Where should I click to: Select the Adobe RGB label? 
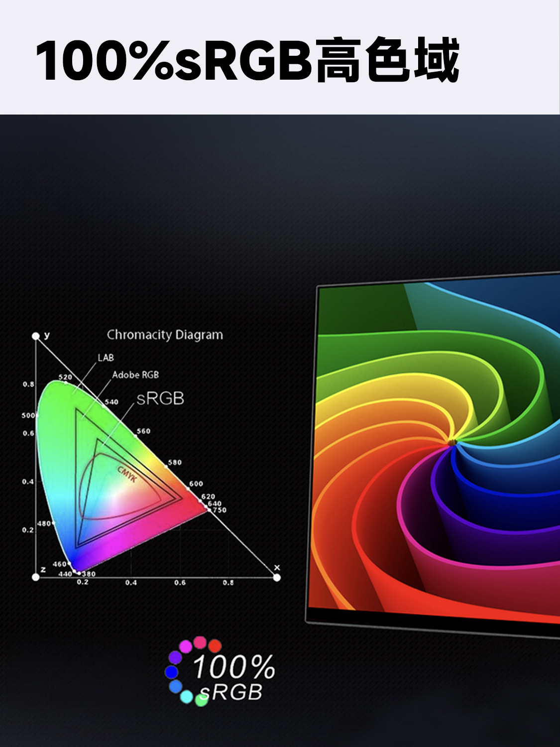point(135,375)
